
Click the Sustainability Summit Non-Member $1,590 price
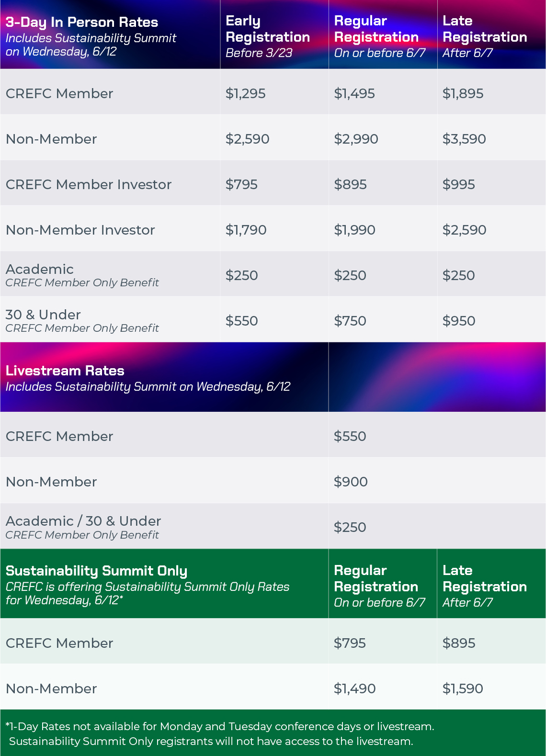[x=463, y=688]
